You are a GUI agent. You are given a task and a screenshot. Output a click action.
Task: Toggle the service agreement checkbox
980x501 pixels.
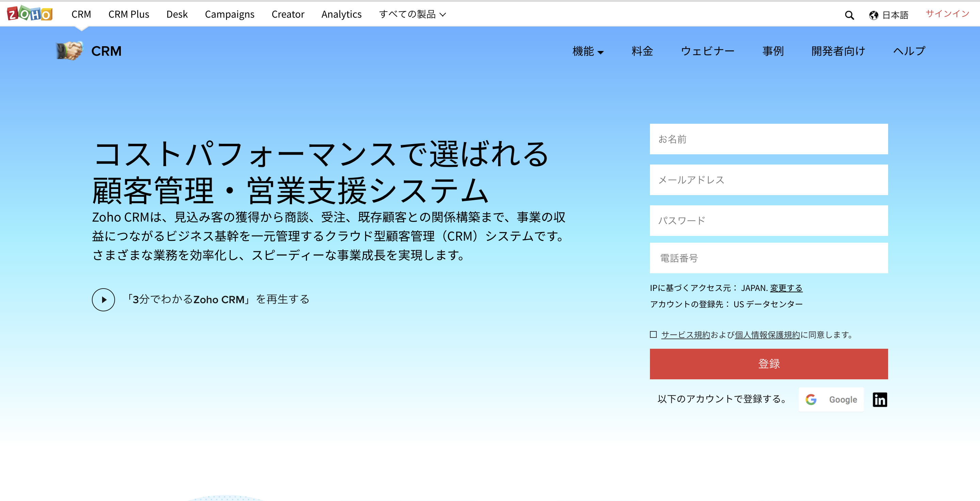tap(653, 334)
